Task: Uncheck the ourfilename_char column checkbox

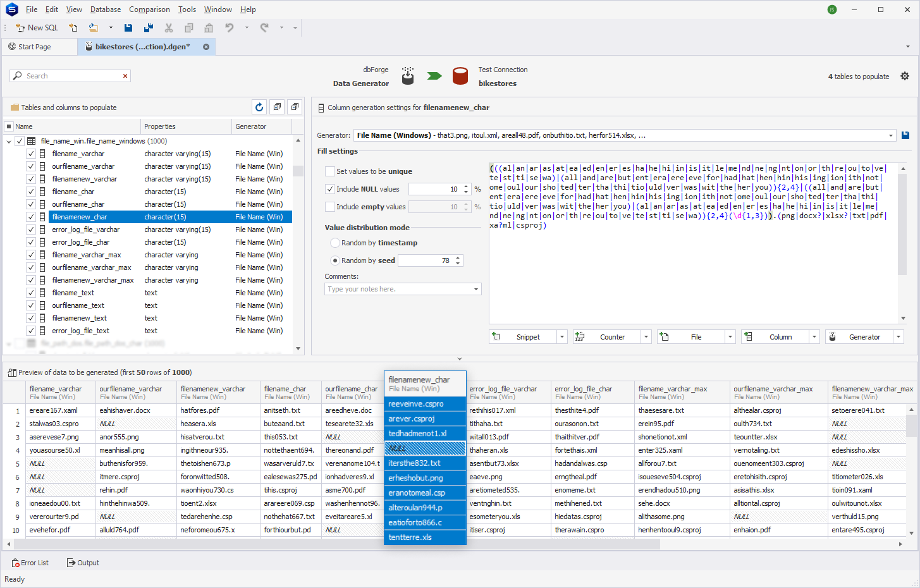Action: (x=30, y=204)
